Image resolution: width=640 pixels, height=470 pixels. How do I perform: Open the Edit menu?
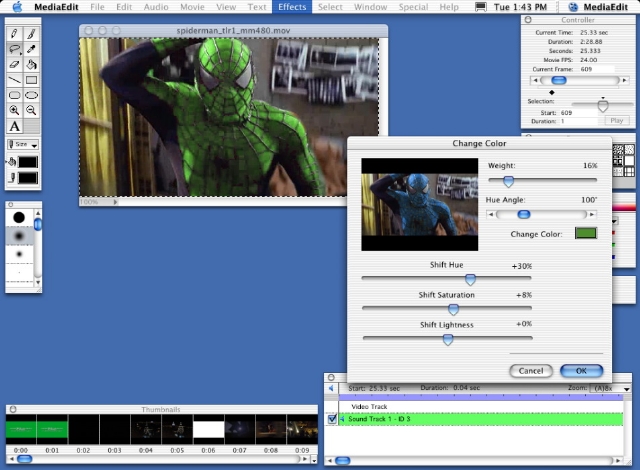pyautogui.click(x=124, y=7)
